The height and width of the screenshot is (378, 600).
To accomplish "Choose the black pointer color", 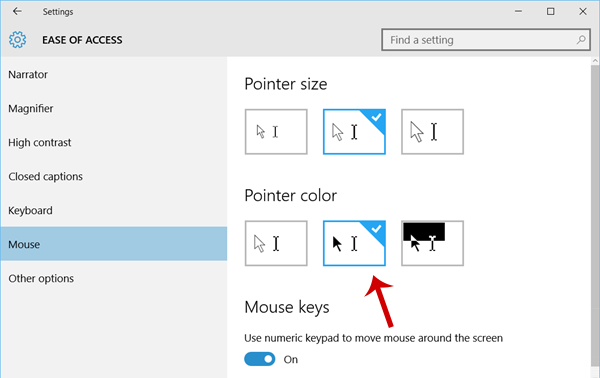I will [x=354, y=243].
